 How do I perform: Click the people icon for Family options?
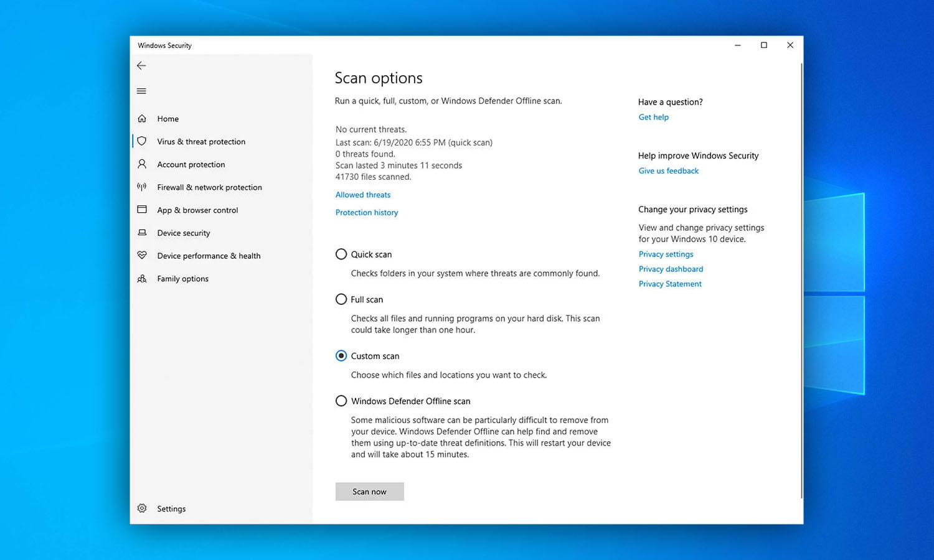tap(142, 278)
